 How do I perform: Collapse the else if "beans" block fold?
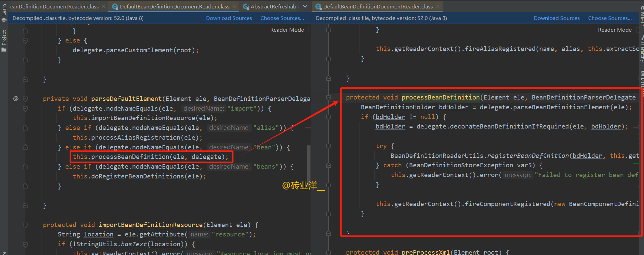pos(25,167)
